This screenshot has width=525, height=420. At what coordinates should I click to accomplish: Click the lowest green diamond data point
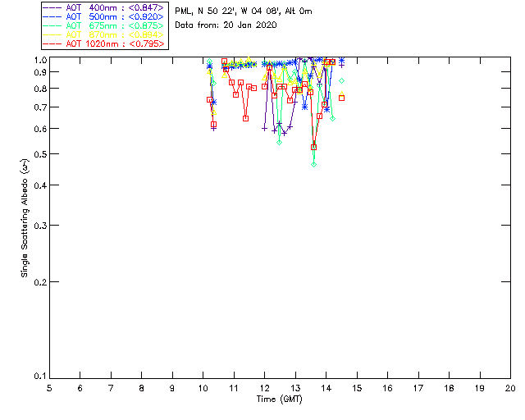(313, 165)
